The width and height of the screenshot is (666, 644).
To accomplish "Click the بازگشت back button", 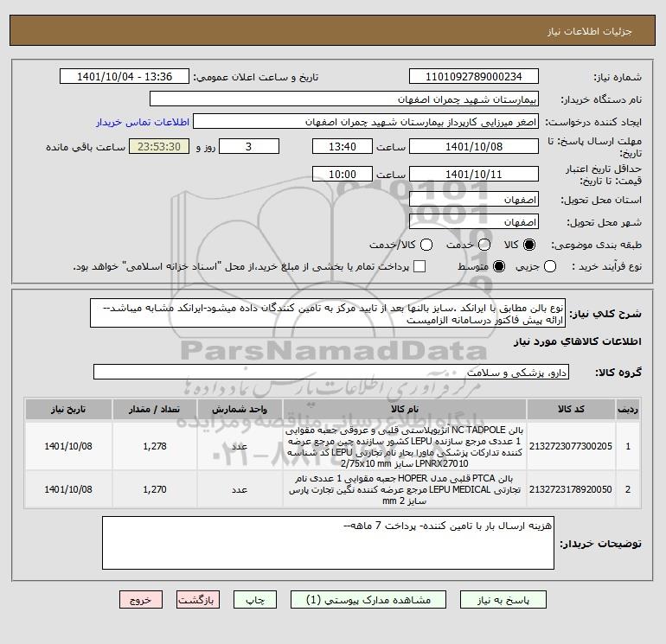I will 198,600.
